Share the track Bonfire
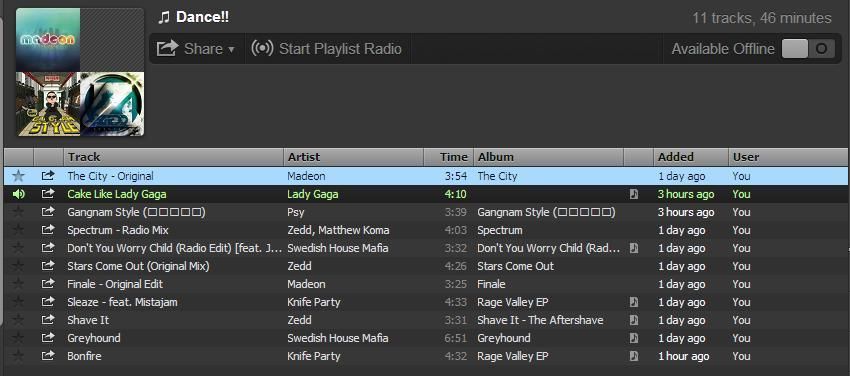This screenshot has width=850, height=376. click(48, 356)
